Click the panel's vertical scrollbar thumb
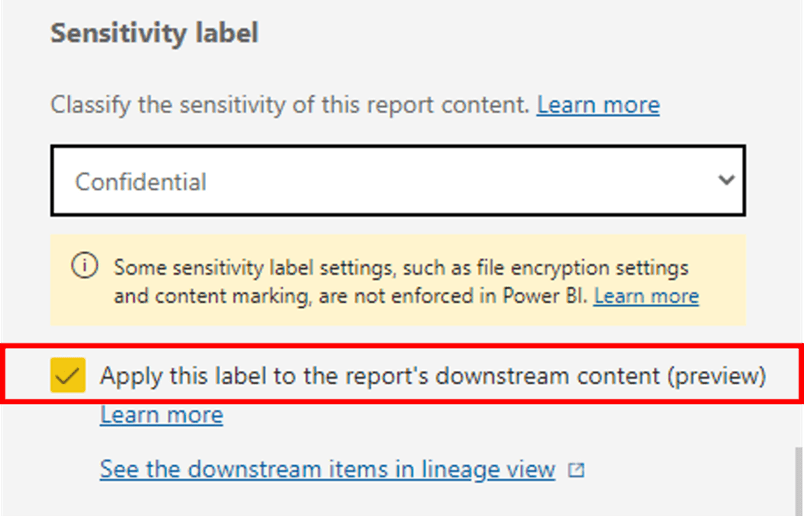Image resolution: width=804 pixels, height=516 pixels. coord(798,481)
